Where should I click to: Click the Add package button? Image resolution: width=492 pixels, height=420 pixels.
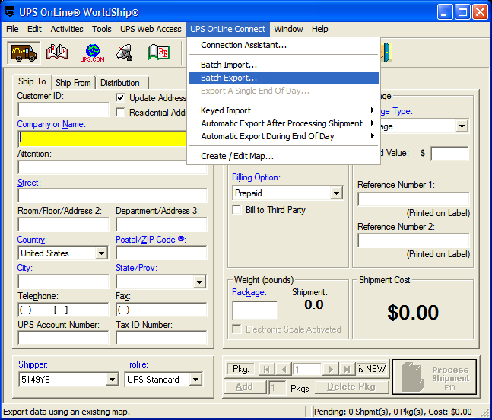[x=244, y=387]
